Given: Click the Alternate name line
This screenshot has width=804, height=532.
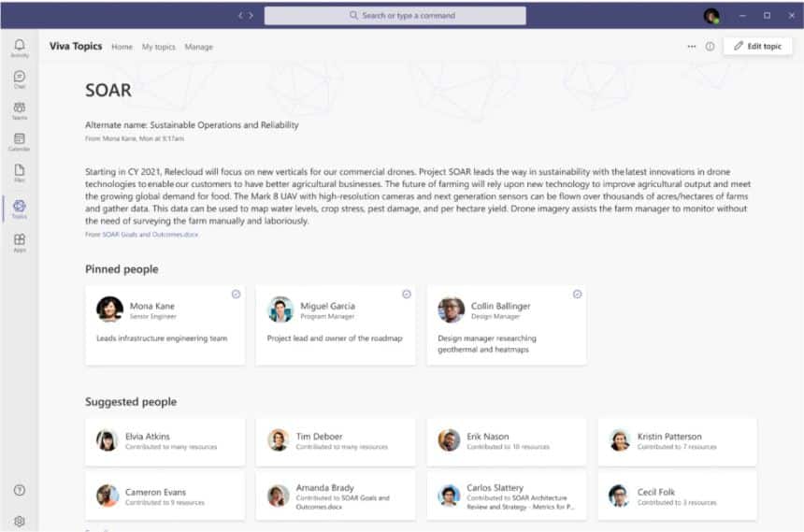Looking at the screenshot, I should [x=192, y=124].
